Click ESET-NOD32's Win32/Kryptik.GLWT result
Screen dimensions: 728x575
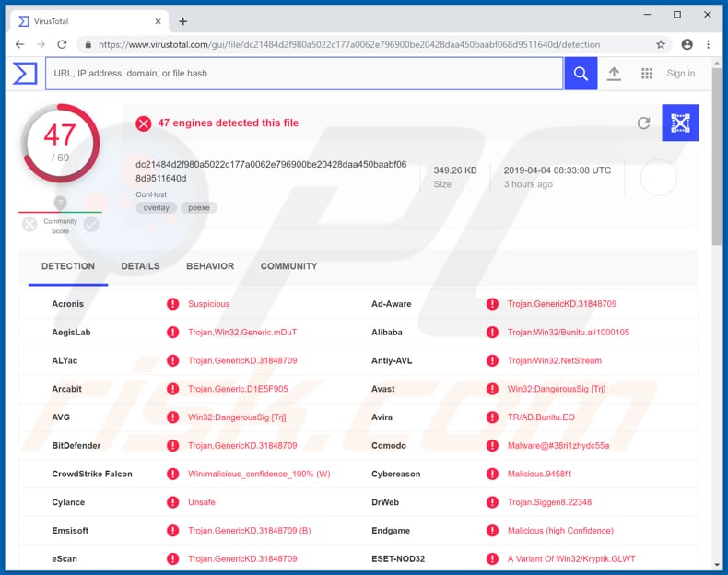tap(571, 558)
